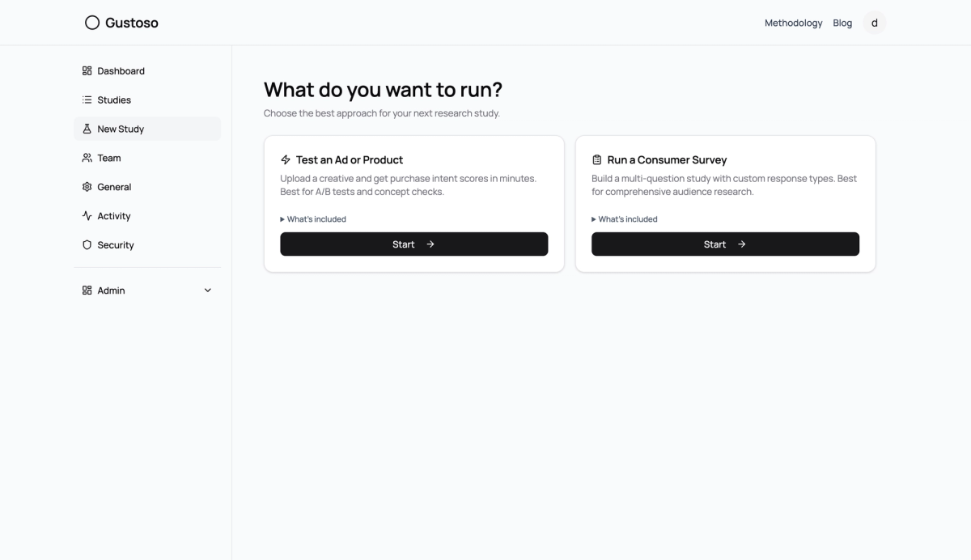Expand What's included under Consumer Survey
The image size is (971, 560).
click(625, 219)
